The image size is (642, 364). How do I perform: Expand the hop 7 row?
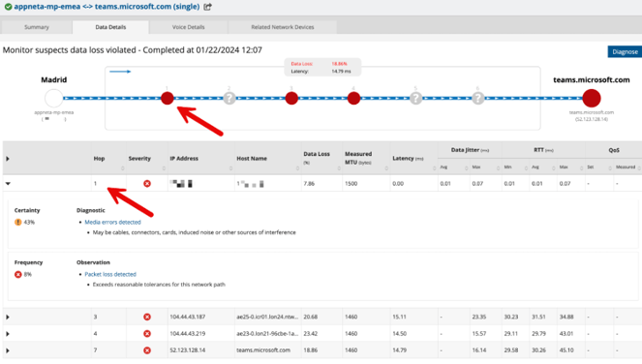click(8, 350)
